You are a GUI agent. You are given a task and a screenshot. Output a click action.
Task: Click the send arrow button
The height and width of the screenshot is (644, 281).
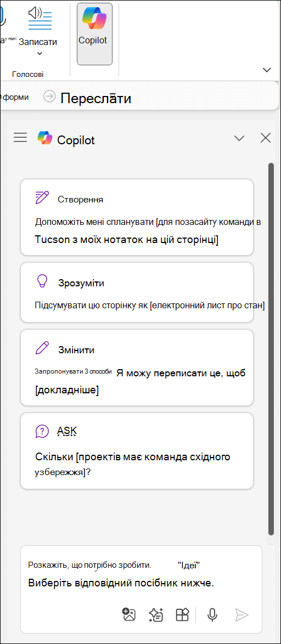pos(241,614)
